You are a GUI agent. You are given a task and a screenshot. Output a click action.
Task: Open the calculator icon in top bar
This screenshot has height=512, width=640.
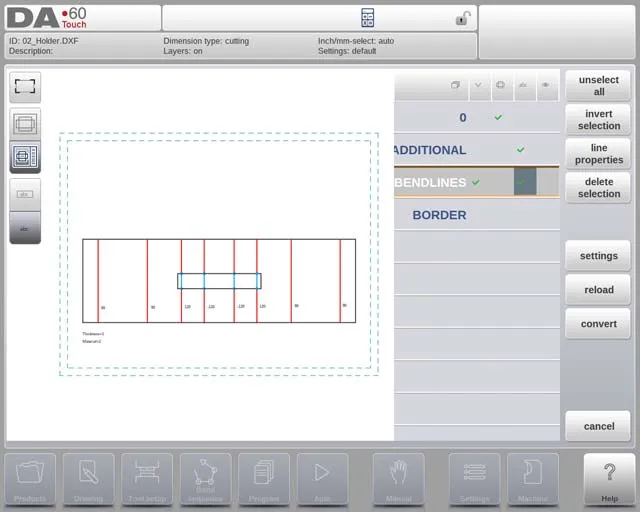coord(367,18)
